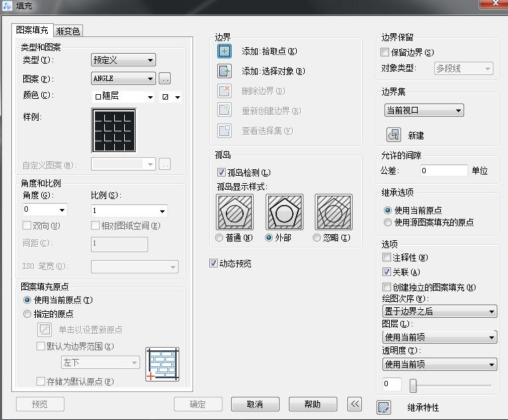Open the Scale (比例) dropdown
The height and width of the screenshot is (420, 508).
[x=129, y=211]
